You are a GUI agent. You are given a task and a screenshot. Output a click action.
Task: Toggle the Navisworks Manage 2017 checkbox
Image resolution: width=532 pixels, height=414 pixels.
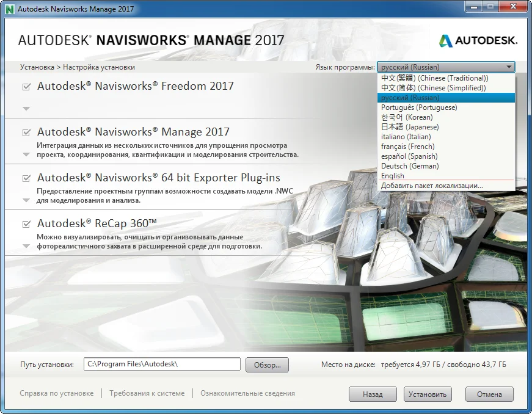tap(26, 133)
